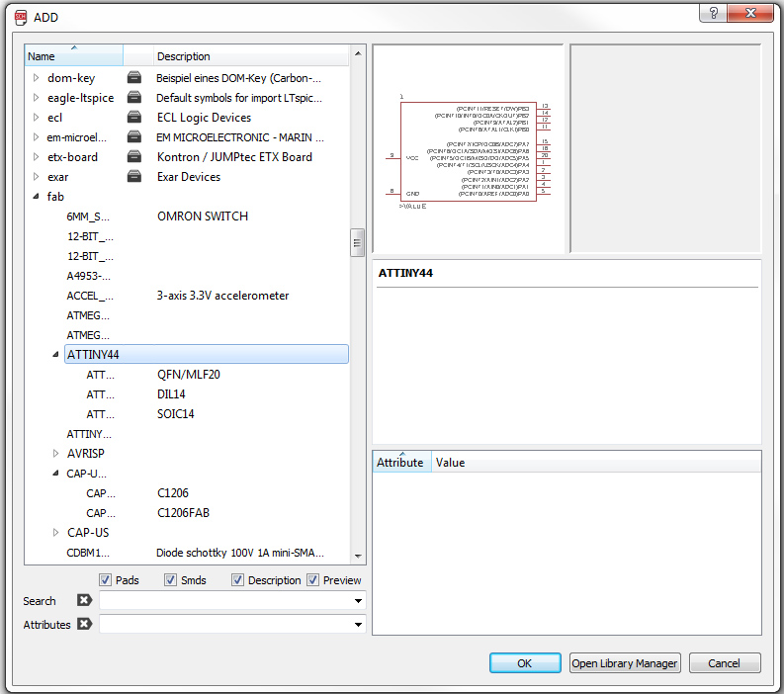The width and height of the screenshot is (784, 694).
Task: Expand the dom-key library
Action: [36, 77]
